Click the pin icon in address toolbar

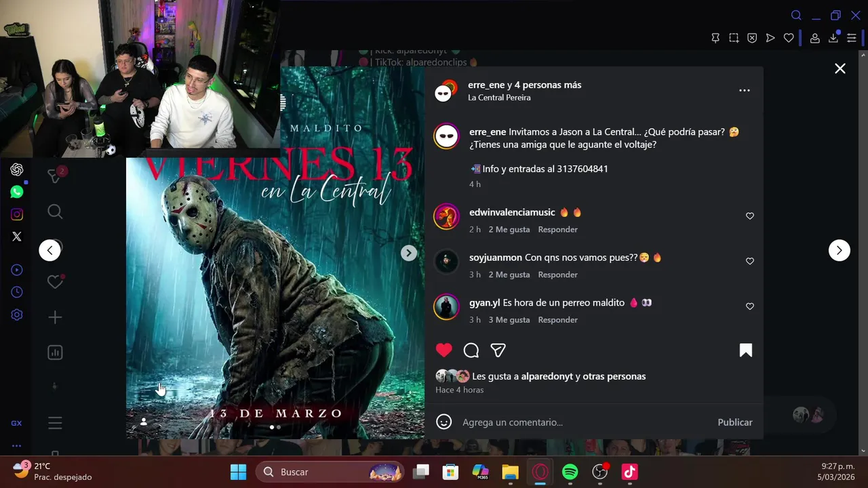click(715, 38)
